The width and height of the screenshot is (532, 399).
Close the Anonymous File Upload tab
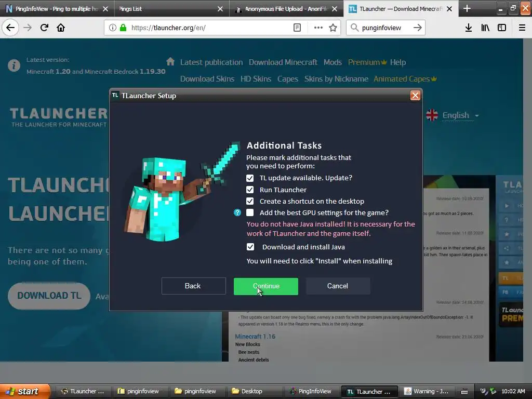(x=335, y=9)
